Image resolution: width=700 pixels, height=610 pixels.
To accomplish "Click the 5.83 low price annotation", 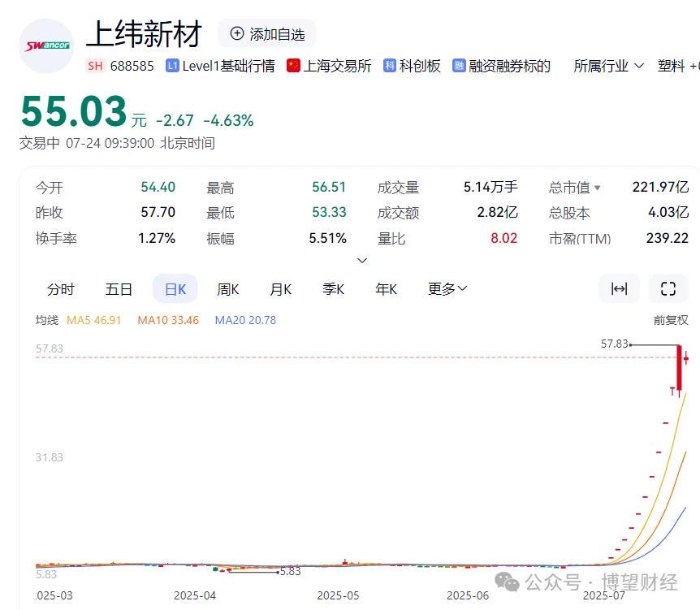I will [x=290, y=571].
